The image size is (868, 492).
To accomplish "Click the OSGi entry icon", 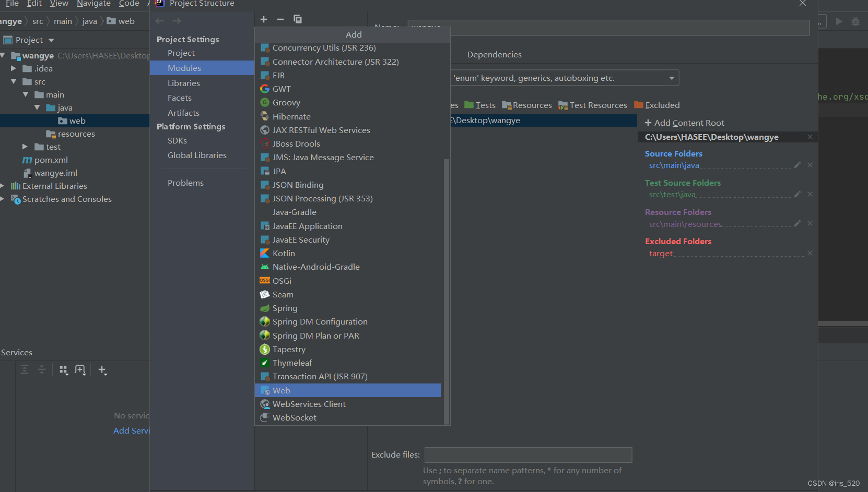I will [265, 281].
